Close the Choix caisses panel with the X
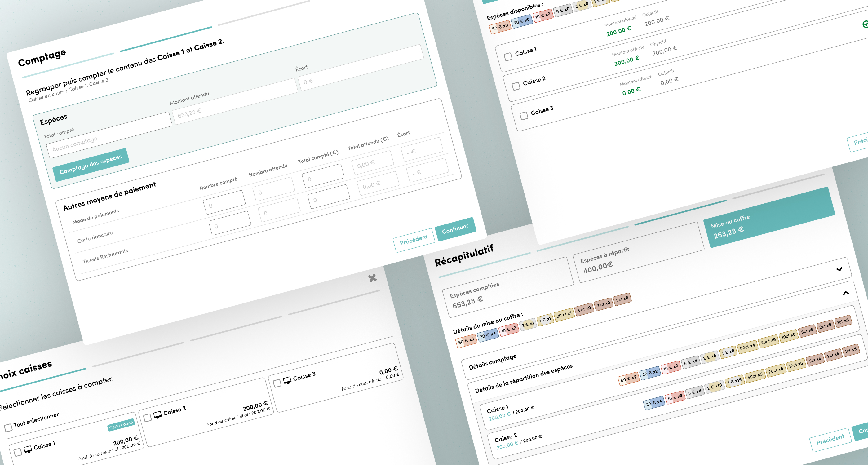 tap(372, 278)
